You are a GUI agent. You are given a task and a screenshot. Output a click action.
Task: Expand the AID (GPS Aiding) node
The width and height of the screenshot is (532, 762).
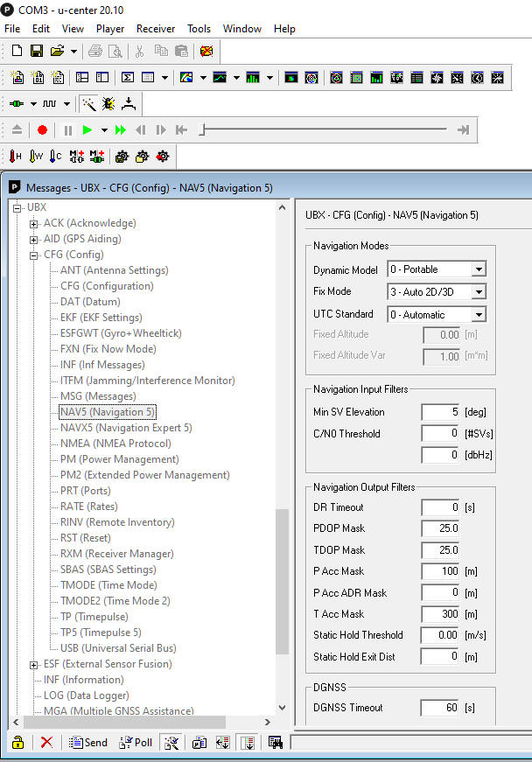[x=33, y=240]
